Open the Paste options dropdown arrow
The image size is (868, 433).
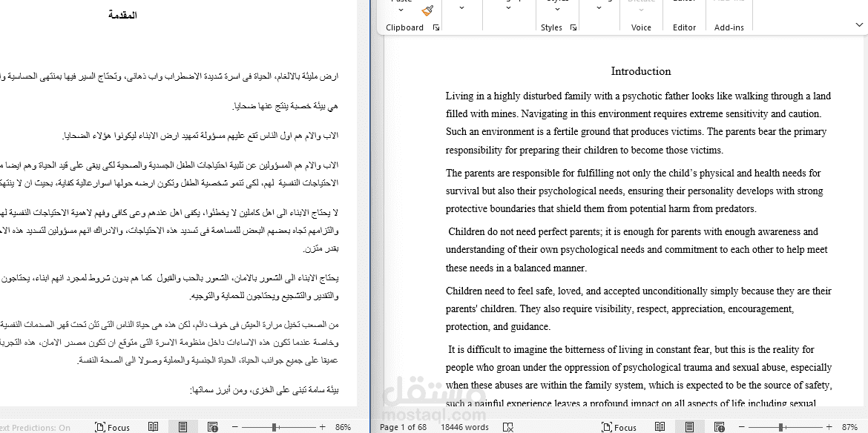pyautogui.click(x=401, y=9)
